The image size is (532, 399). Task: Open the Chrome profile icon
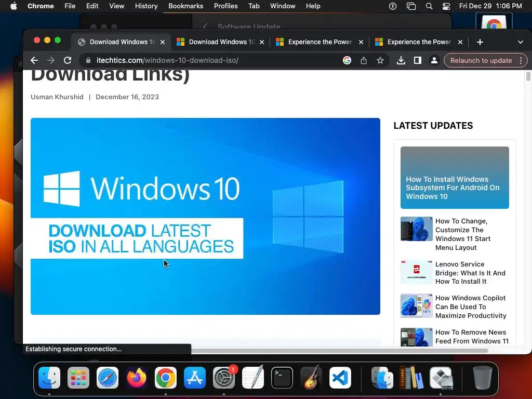pos(434,60)
